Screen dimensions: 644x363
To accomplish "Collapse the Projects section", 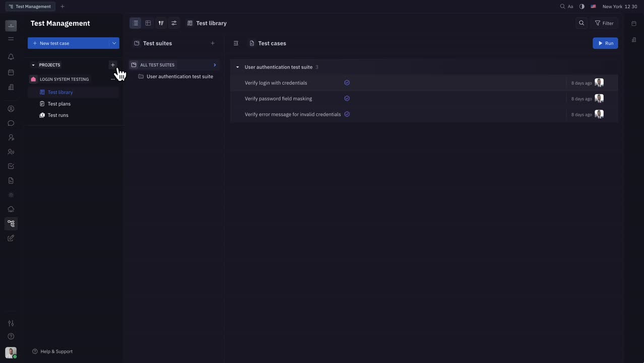I will click(33, 65).
